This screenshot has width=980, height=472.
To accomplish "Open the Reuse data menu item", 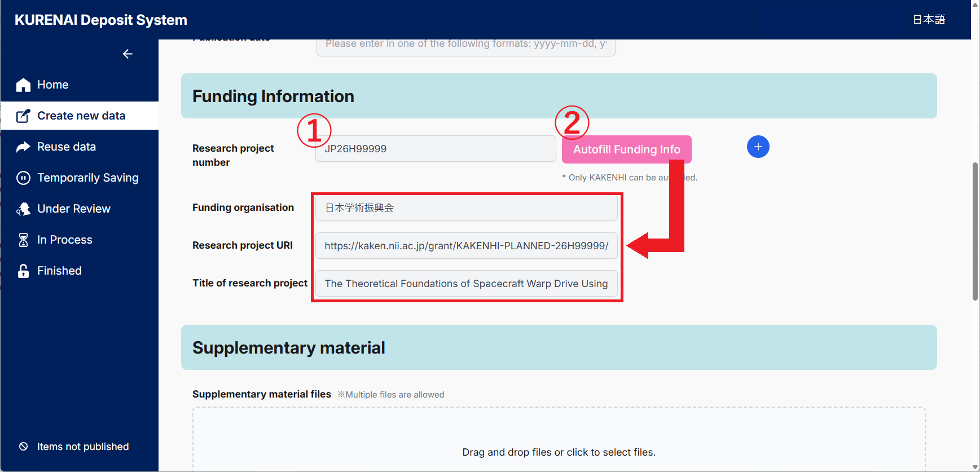I will tap(80, 147).
